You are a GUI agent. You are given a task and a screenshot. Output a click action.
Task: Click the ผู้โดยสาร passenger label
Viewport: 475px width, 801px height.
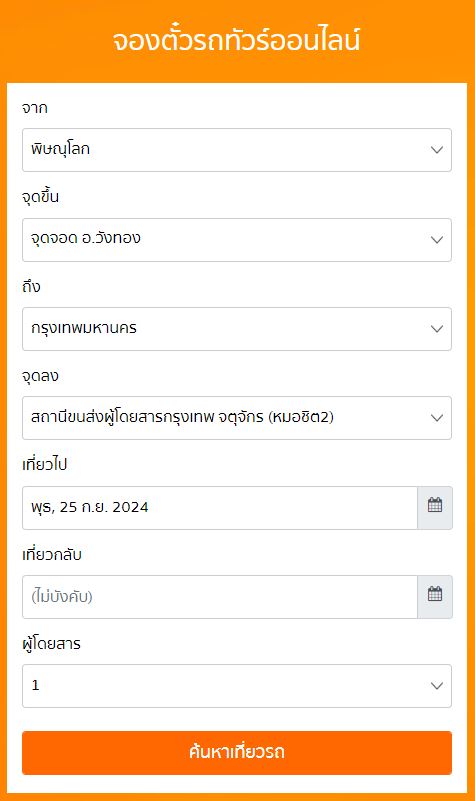point(51,643)
